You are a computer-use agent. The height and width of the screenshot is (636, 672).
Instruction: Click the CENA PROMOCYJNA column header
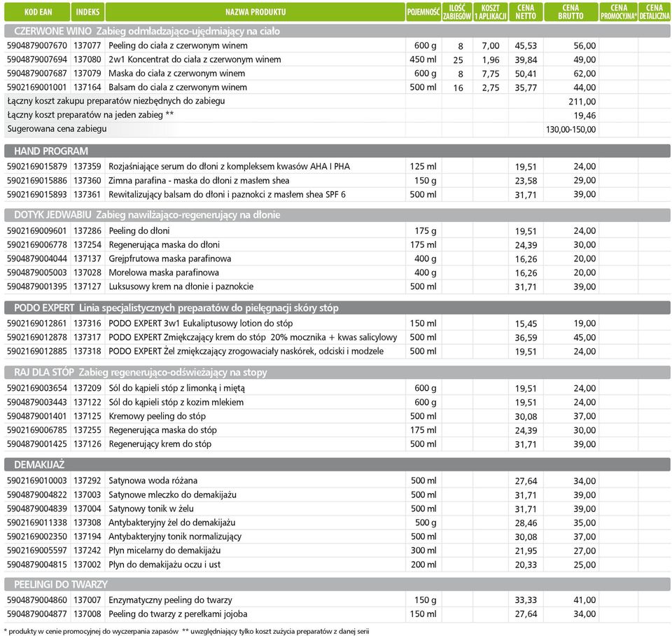[x=618, y=12]
